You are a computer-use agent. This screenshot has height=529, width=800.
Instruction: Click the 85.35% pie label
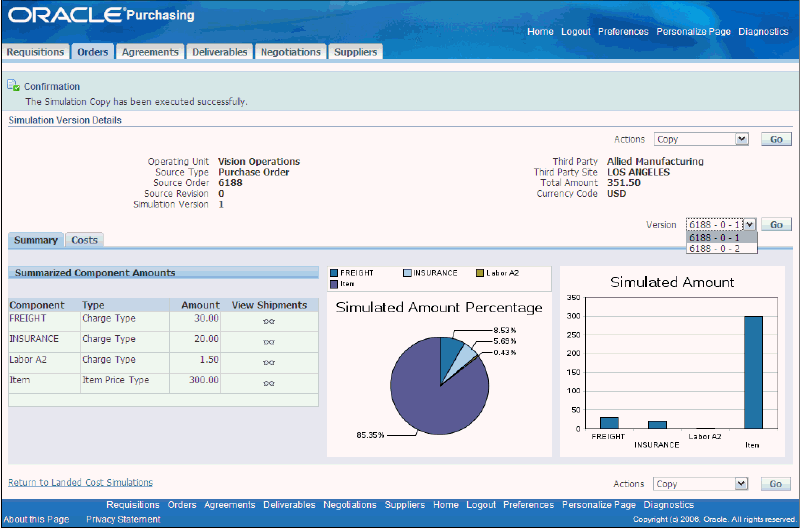point(370,435)
